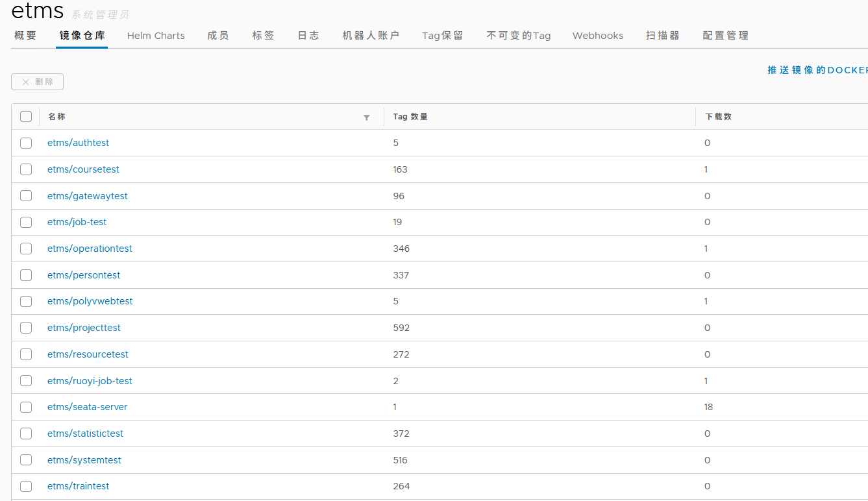Image resolution: width=868 pixels, height=501 pixels.
Task: Check the etms/statistictest row checkbox
Action: pos(26,434)
